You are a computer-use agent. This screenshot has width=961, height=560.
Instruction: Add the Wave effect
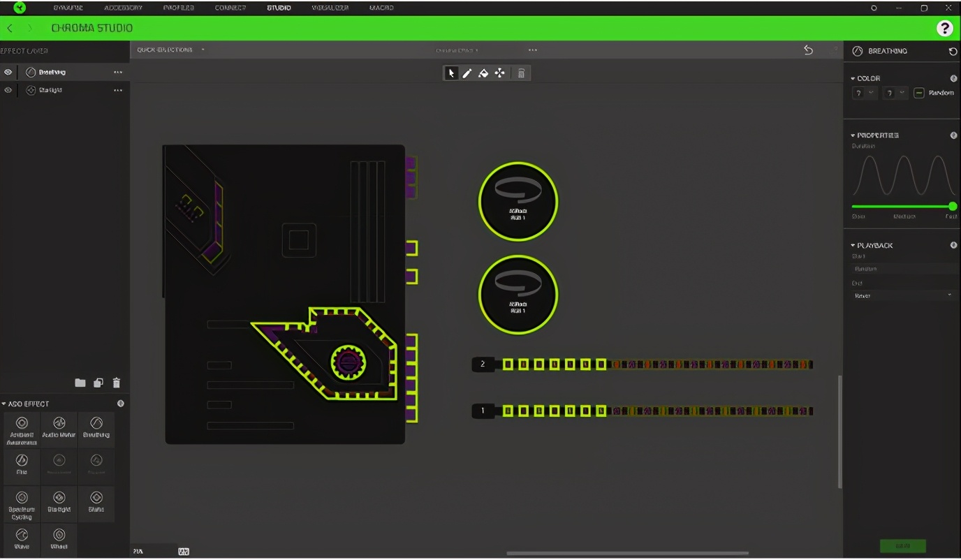point(22,540)
